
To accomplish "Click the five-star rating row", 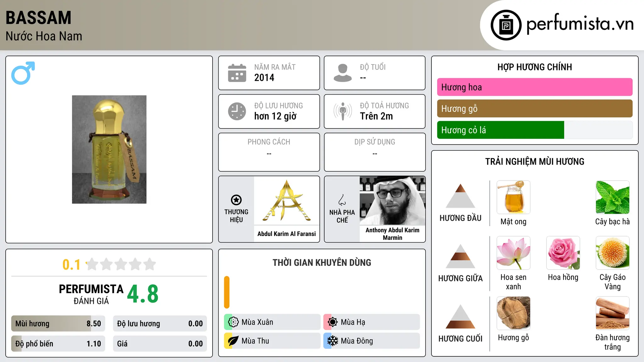I will pyautogui.click(x=121, y=264).
